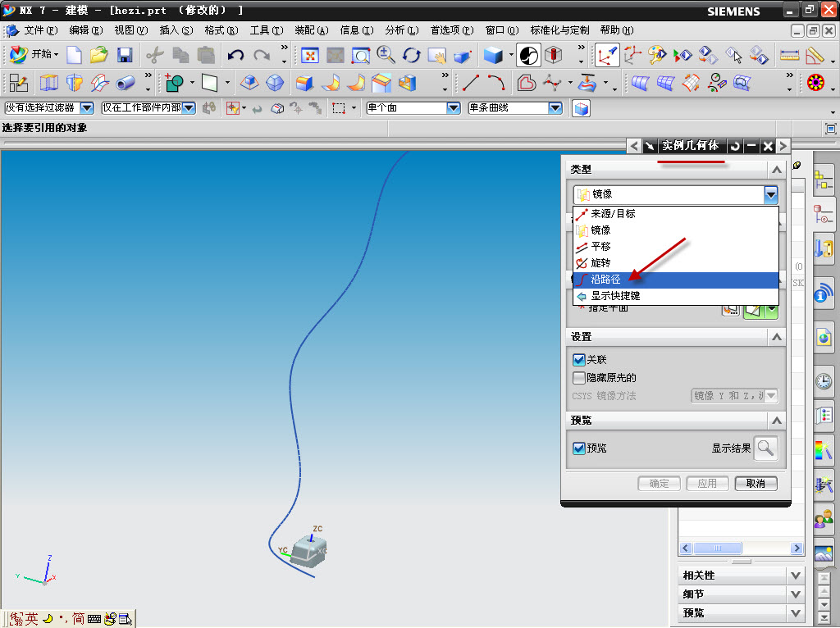
Task: Click the Extrude icon
Action: [48, 83]
